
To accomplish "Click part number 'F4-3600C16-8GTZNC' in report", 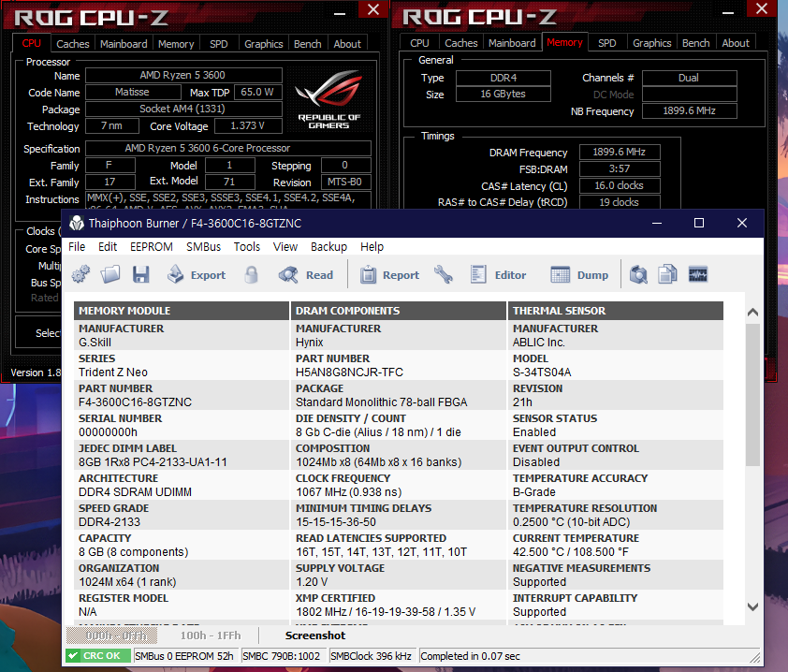I will click(x=135, y=402).
